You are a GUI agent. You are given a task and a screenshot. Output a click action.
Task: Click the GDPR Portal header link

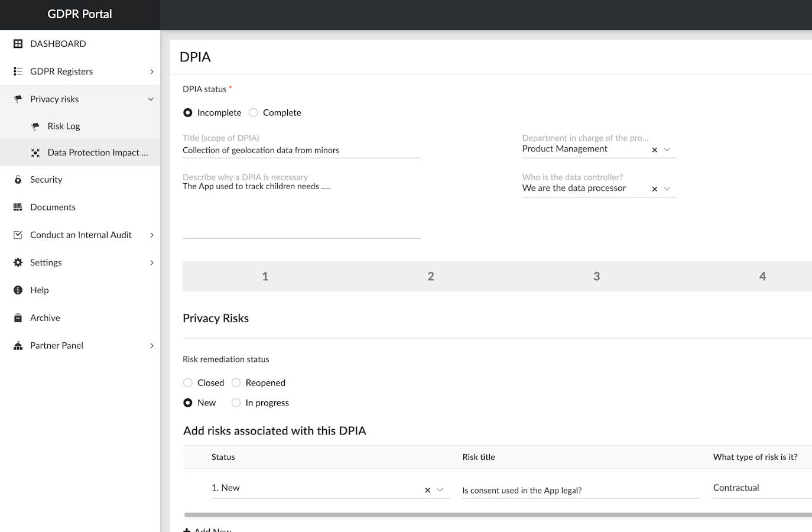pos(80,14)
